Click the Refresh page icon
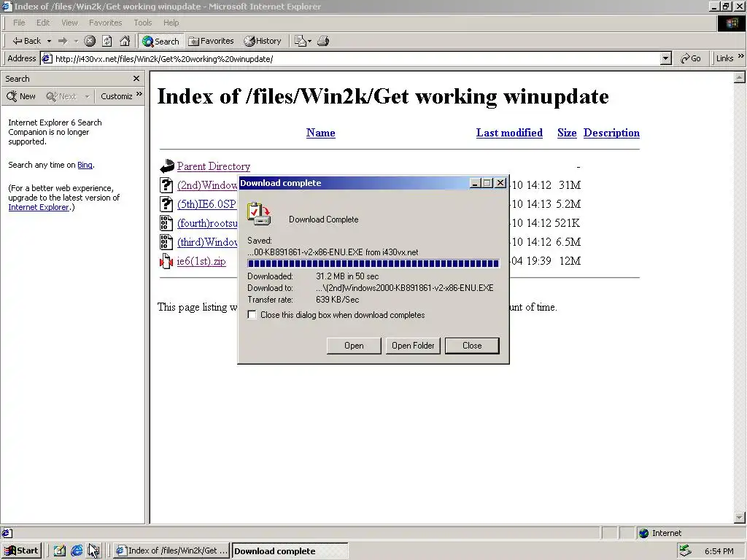The image size is (747, 560). [x=107, y=41]
